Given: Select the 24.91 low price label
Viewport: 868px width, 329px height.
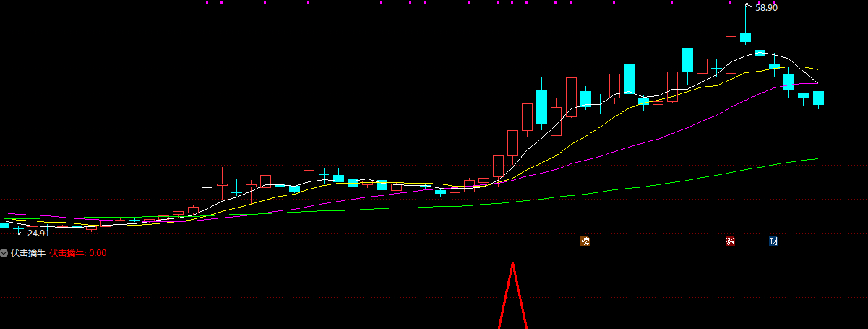Looking at the screenshot, I should point(38,233).
